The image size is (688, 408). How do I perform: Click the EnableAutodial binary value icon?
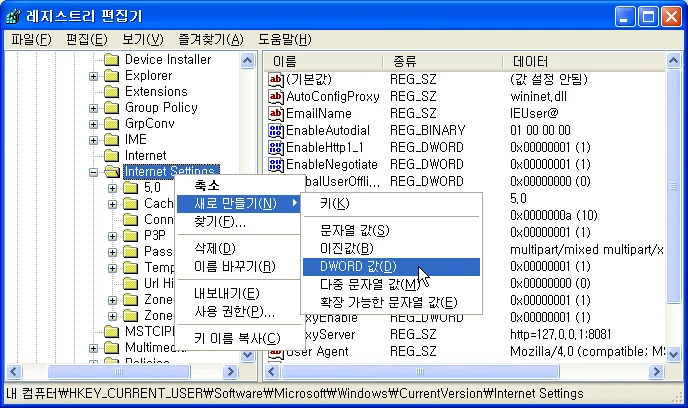tap(276, 131)
